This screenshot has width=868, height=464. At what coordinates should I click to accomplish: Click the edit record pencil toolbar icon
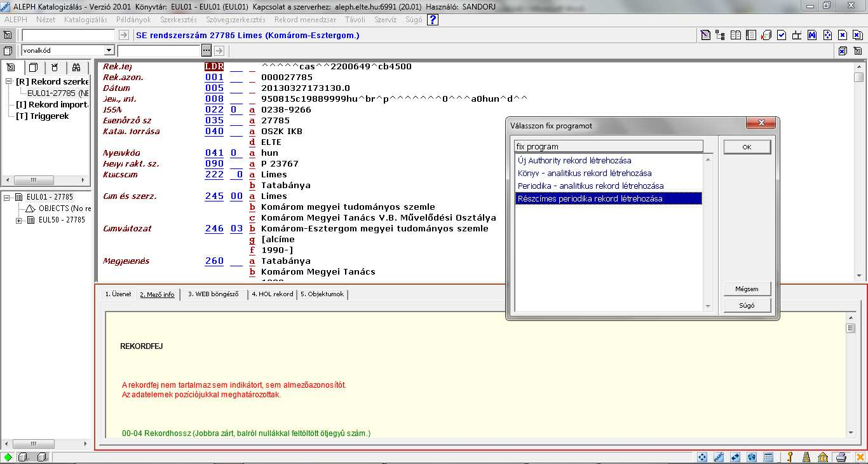[705, 35]
